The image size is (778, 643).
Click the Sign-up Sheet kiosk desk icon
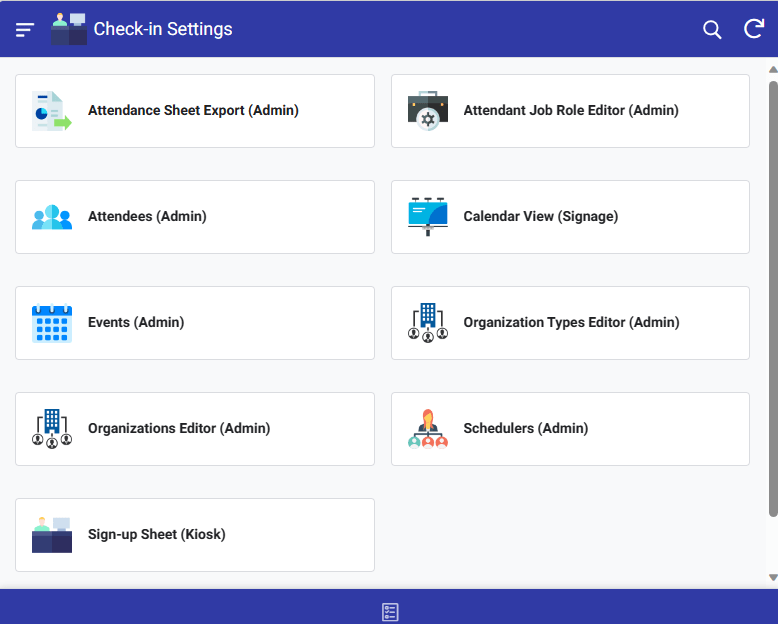click(51, 535)
